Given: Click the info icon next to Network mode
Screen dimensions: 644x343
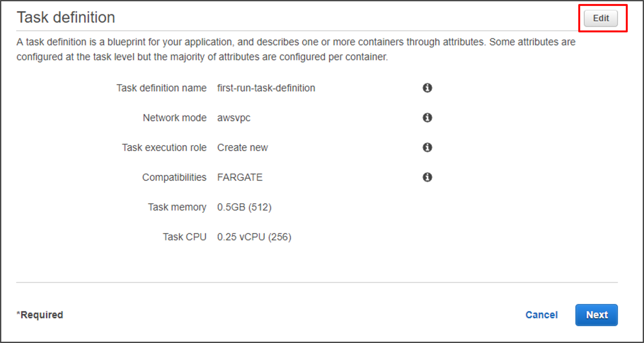Looking at the screenshot, I should tap(427, 118).
